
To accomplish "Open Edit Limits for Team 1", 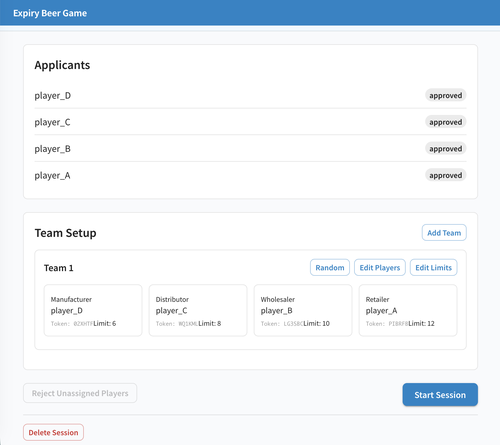I will tap(433, 268).
